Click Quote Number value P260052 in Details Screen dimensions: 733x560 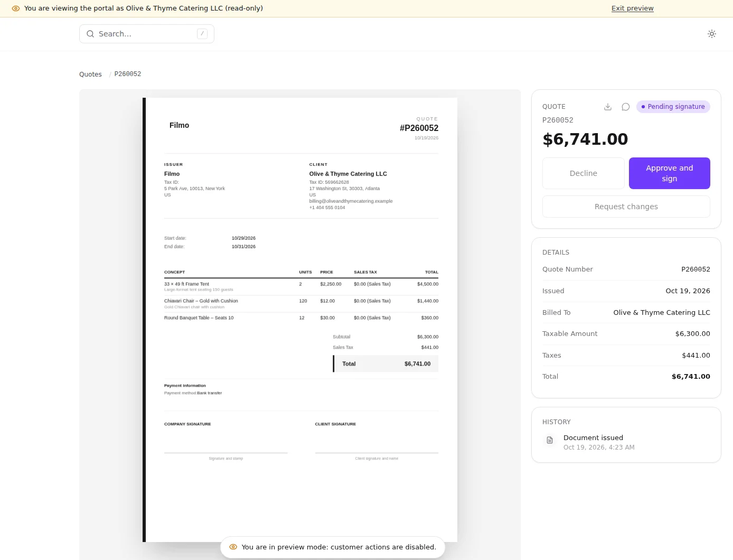click(696, 269)
